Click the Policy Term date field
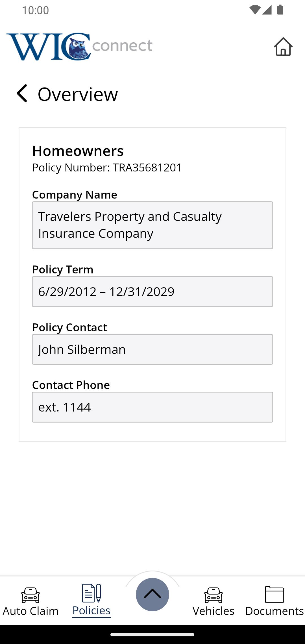Screen dimensions: 305x644 coord(152,291)
